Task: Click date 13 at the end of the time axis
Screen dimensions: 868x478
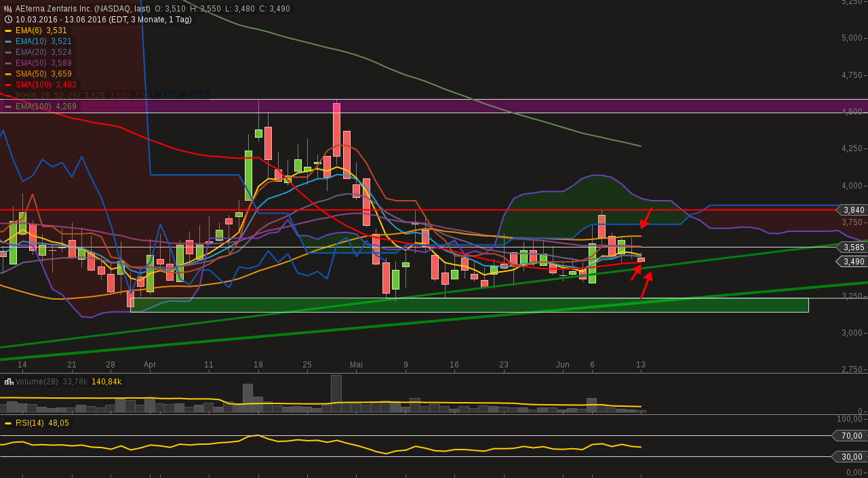Action: pyautogui.click(x=641, y=365)
